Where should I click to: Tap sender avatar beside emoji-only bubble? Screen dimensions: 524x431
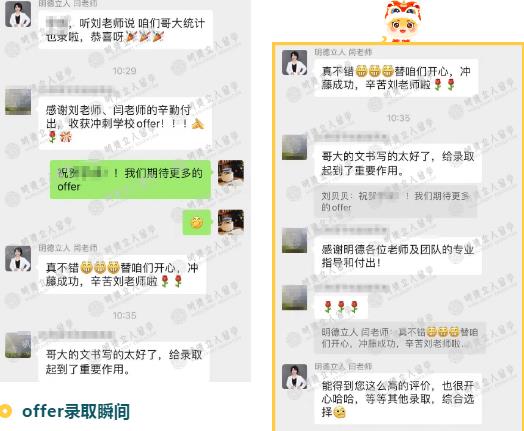tap(231, 222)
